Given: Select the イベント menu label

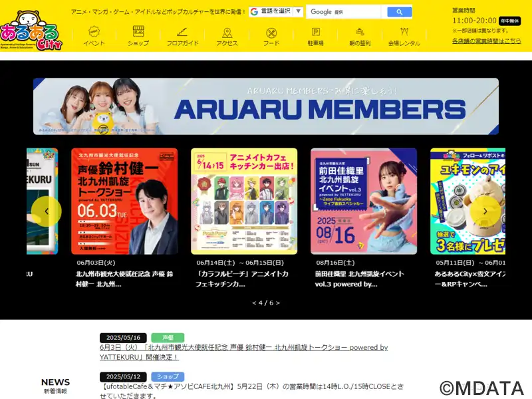Looking at the screenshot, I should (94, 43).
